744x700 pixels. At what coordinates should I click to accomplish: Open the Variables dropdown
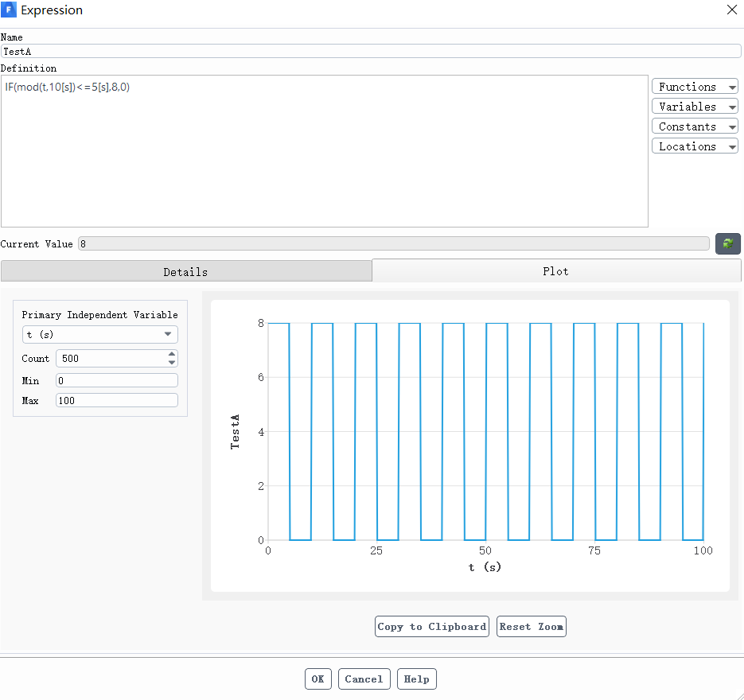pos(695,107)
